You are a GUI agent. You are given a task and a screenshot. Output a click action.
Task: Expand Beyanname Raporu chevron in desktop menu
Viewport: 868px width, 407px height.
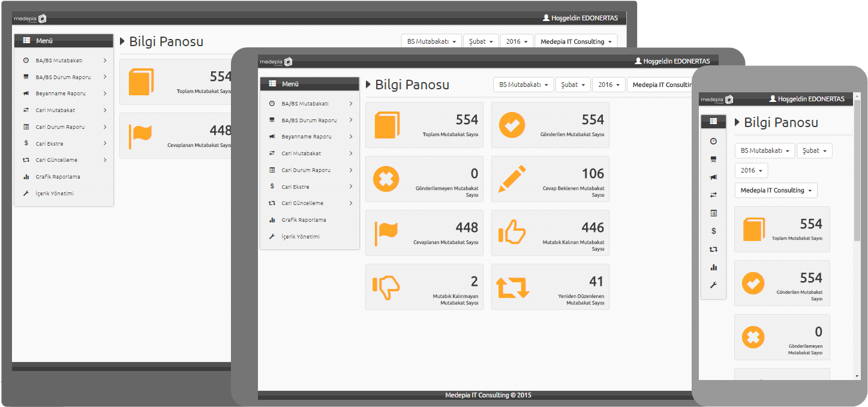coord(105,94)
